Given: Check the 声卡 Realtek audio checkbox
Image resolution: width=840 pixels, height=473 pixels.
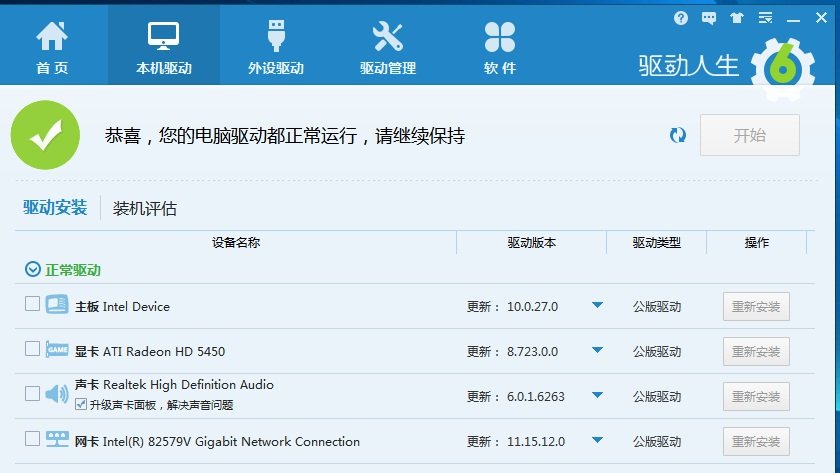Looking at the screenshot, I should [x=32, y=394].
